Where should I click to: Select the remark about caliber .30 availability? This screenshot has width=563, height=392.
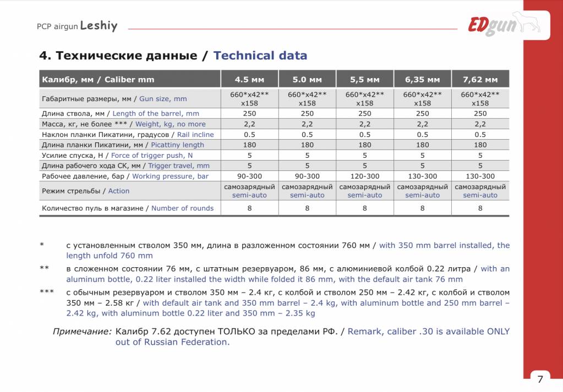click(313, 336)
